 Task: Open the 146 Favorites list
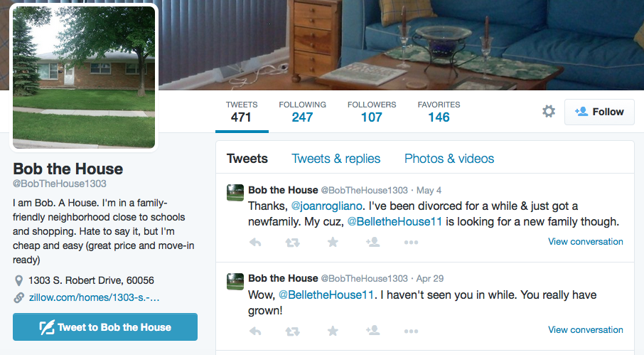439,112
